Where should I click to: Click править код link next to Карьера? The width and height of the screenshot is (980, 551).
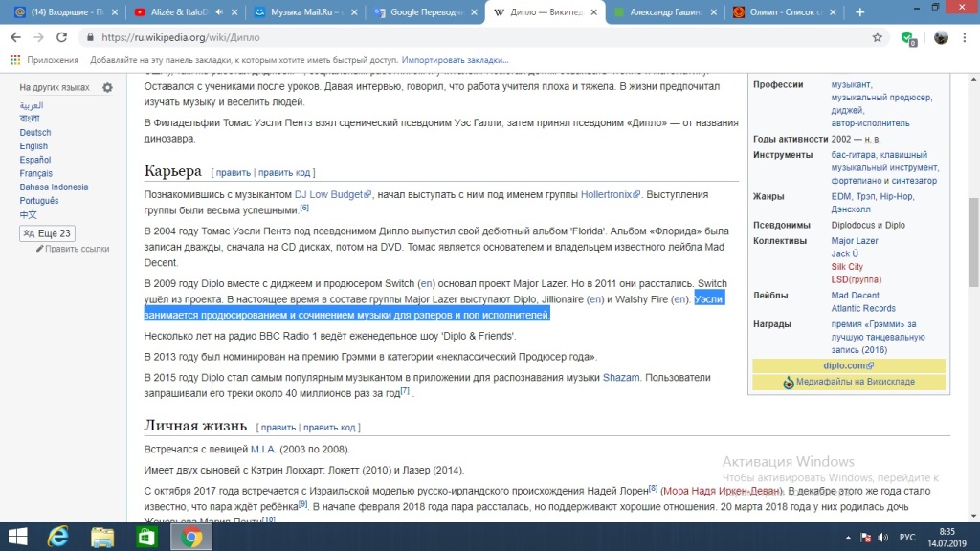tap(284, 172)
